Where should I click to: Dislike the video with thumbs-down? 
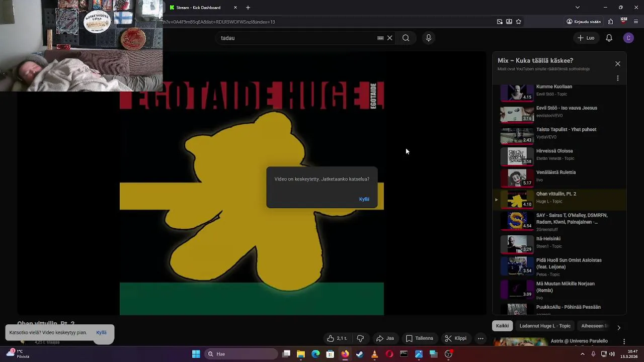coord(360,338)
